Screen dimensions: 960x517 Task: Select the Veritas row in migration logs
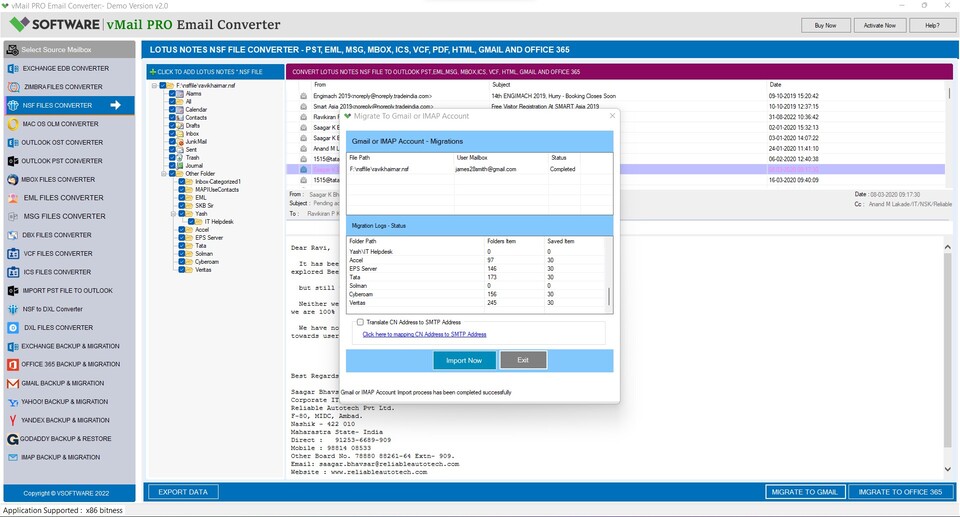(x=477, y=303)
